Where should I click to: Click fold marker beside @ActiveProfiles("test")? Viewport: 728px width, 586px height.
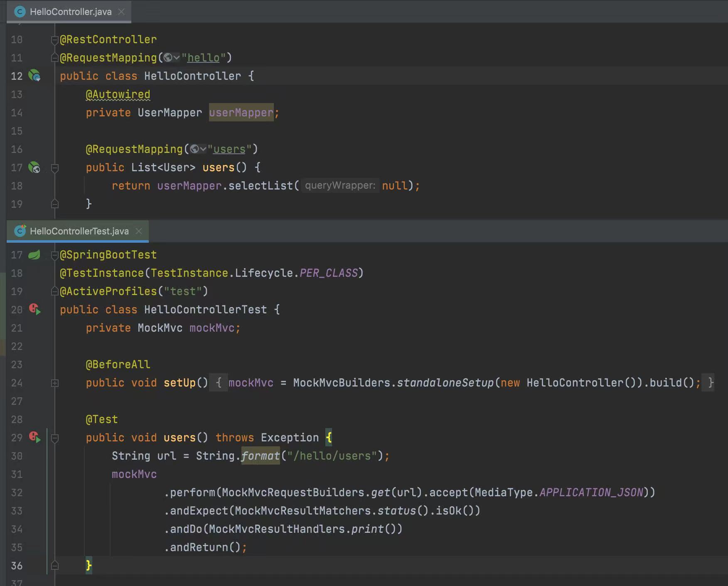click(x=54, y=291)
